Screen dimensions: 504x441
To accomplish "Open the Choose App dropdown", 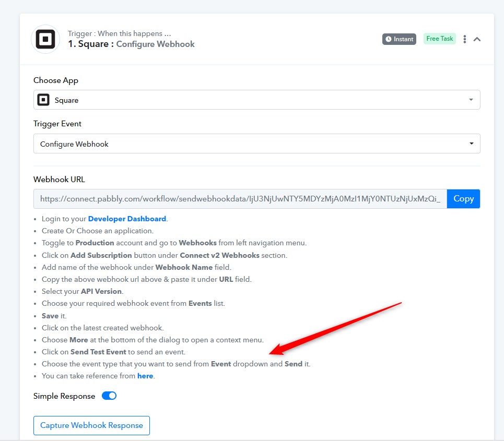I will (257, 100).
